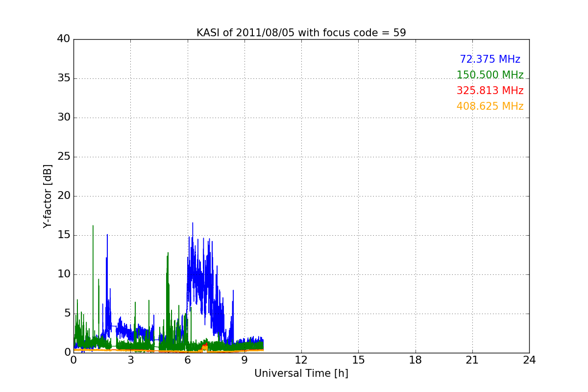
Task: Click the plot title 'KASI of 2011/08/05 with focus code = 59'
Action: pos(301,33)
